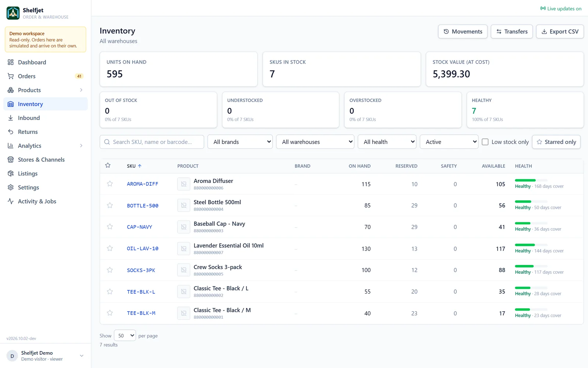Open the All brands dropdown
This screenshot has height=368, width=588.
(240, 142)
